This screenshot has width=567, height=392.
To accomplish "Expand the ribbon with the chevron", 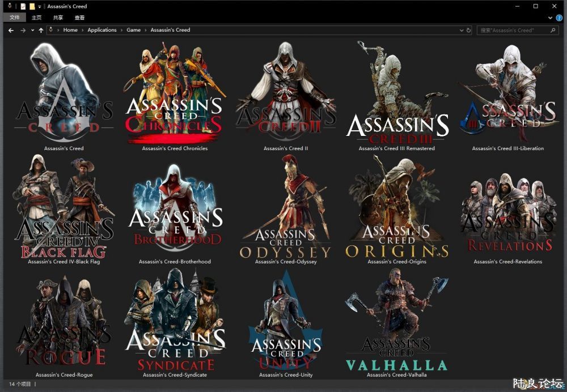I will 550,18.
